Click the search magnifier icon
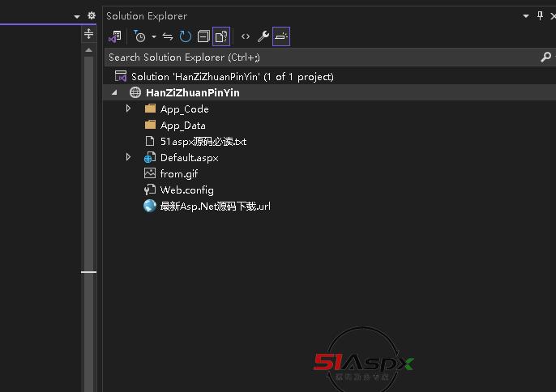This screenshot has height=392, width=556. click(545, 58)
